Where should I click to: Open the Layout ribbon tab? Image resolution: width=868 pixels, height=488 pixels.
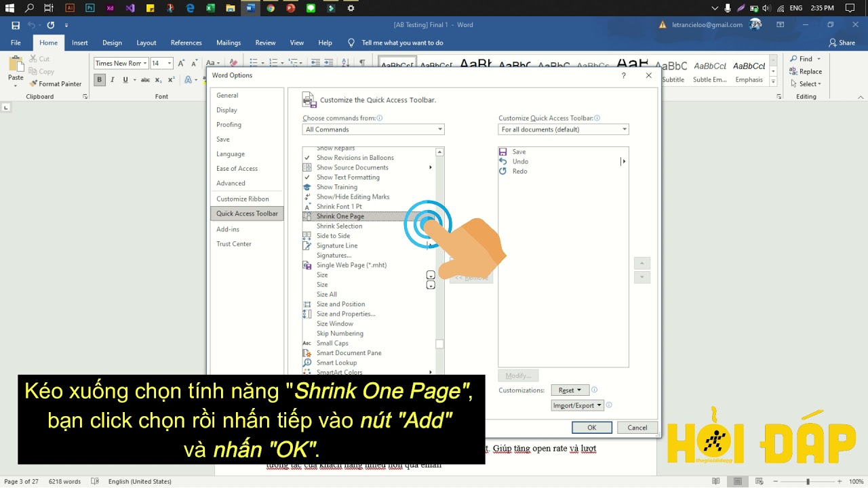146,43
